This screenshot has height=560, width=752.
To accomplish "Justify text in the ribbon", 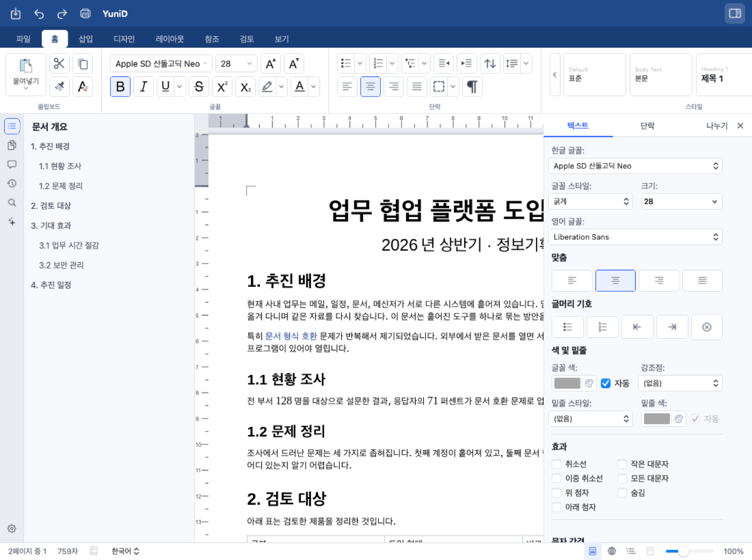I will [417, 86].
